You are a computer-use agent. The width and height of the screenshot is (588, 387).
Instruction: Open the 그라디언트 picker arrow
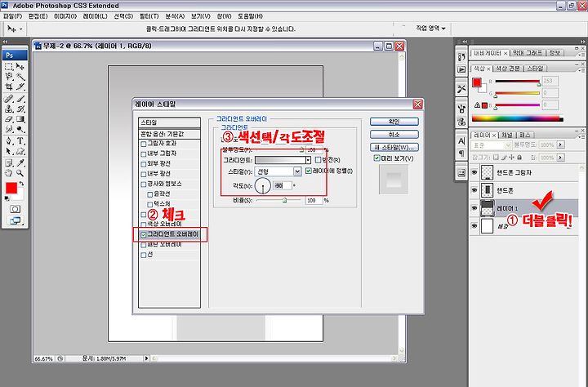point(308,160)
